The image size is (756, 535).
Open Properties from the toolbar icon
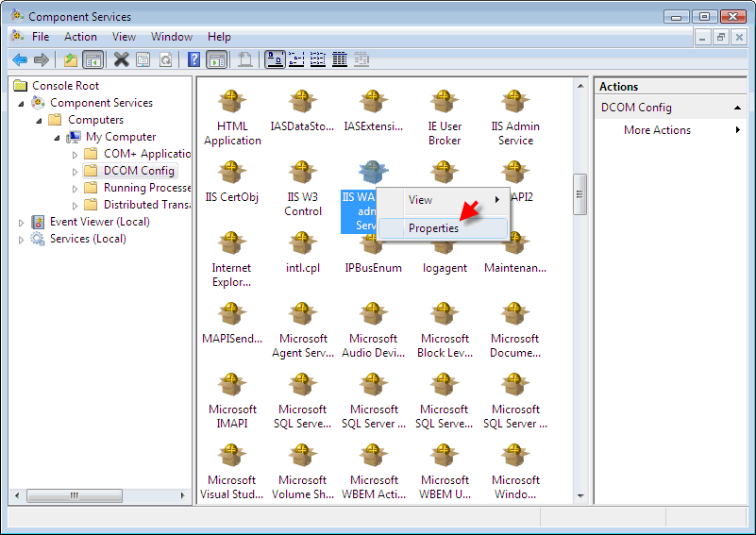143,59
